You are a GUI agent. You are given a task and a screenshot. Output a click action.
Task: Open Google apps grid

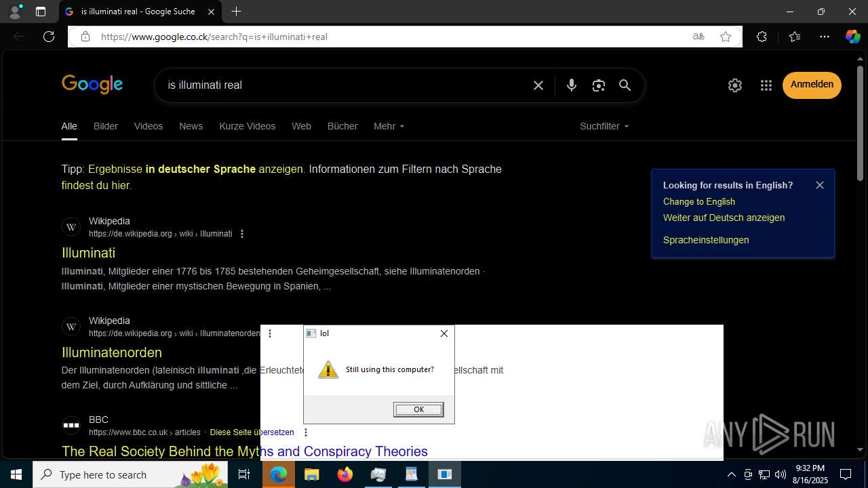(x=766, y=85)
